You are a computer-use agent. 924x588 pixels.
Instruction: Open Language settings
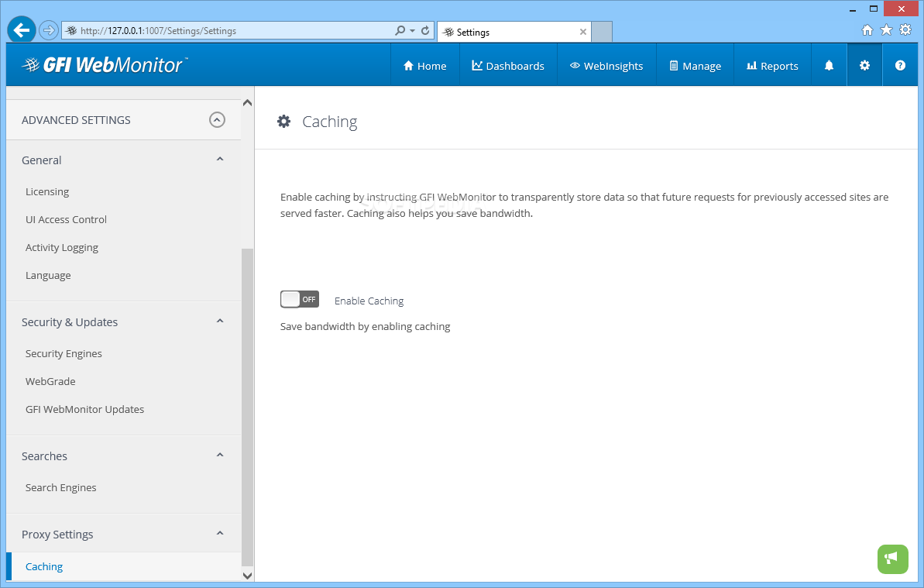48,275
